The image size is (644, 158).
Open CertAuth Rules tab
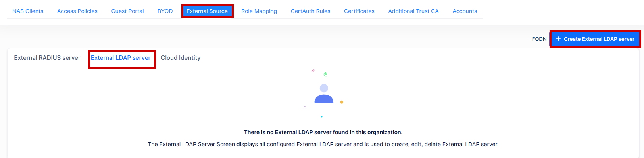tap(310, 11)
